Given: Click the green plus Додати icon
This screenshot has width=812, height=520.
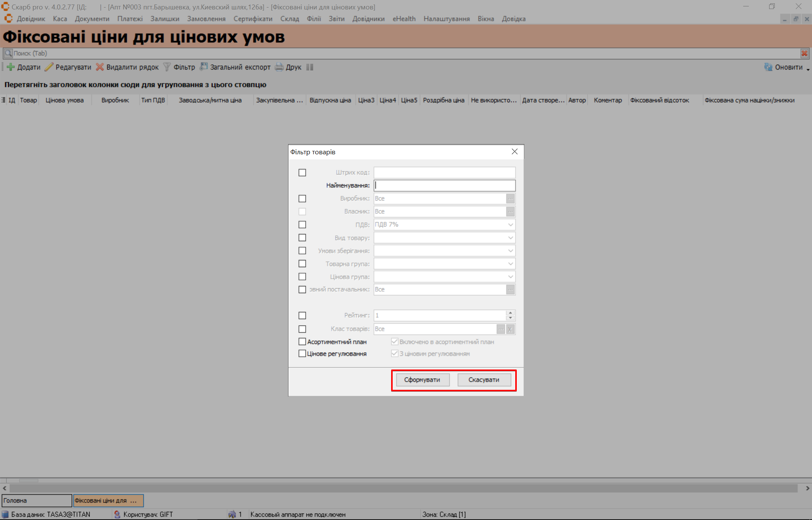Looking at the screenshot, I should [x=11, y=67].
